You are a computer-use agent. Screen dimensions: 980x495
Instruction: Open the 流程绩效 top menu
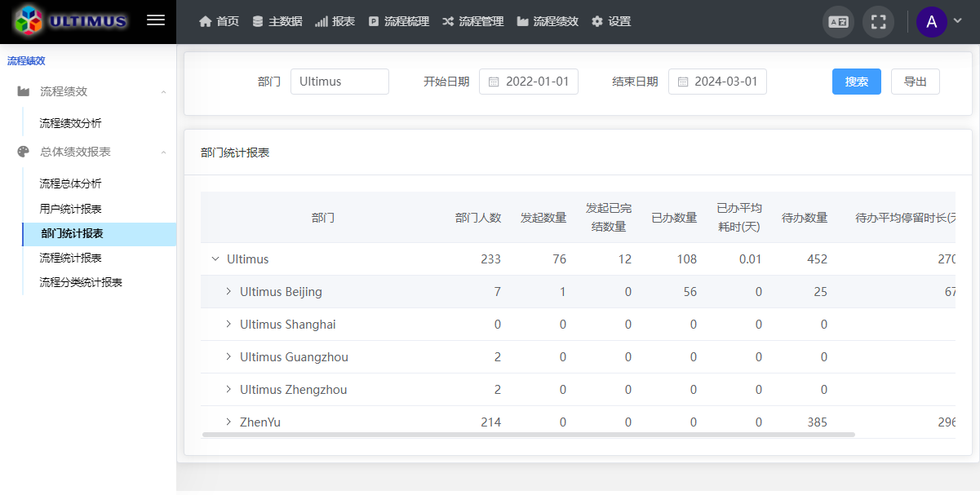pos(548,22)
